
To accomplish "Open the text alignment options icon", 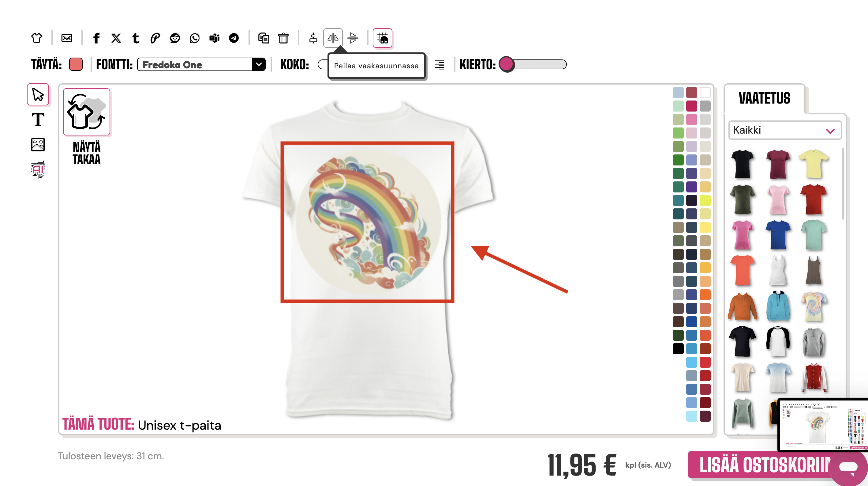I will coord(440,64).
